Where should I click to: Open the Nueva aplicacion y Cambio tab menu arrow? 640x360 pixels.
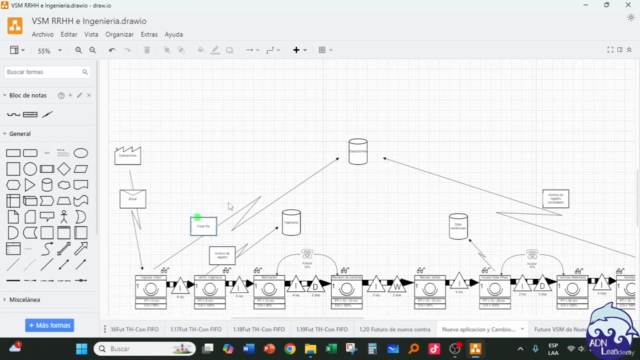coord(522,329)
